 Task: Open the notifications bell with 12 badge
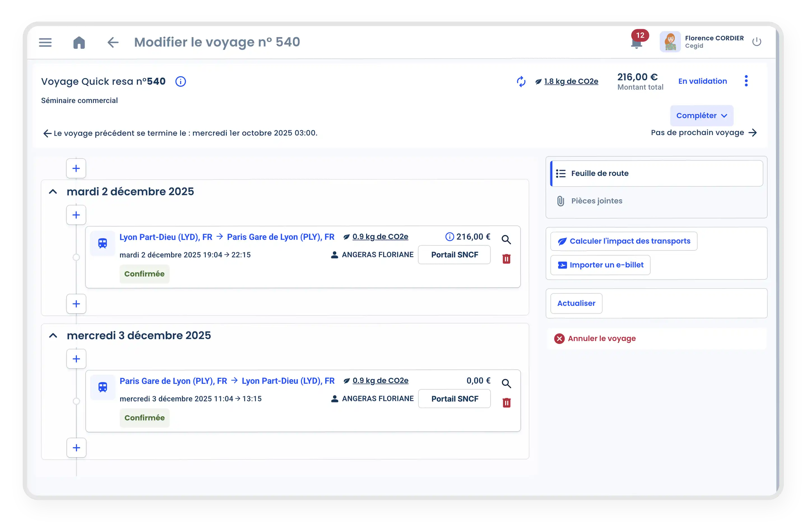click(637, 43)
